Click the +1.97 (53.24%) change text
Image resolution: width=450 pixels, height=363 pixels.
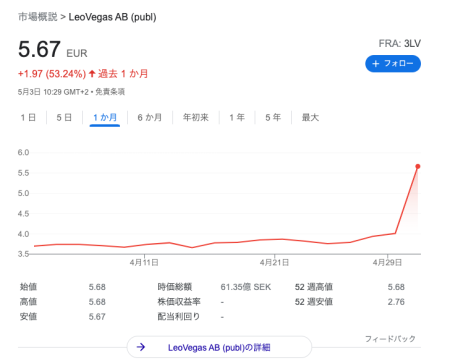pos(52,74)
